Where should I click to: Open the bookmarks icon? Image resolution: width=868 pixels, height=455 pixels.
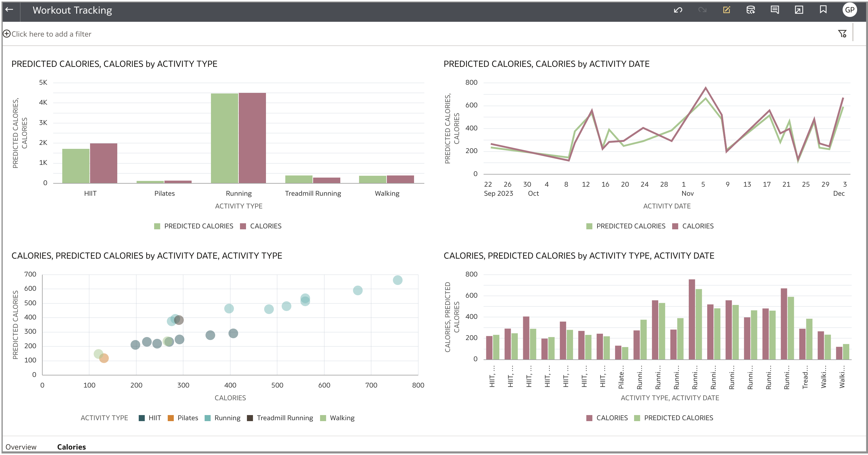pos(823,10)
